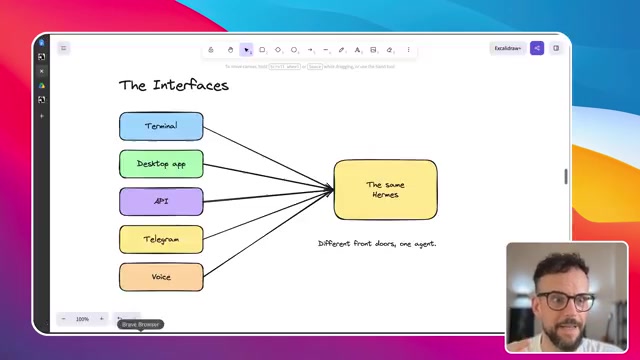Select the Arrow drawing tool
This screenshot has height=360, width=640.
pyautogui.click(x=310, y=50)
